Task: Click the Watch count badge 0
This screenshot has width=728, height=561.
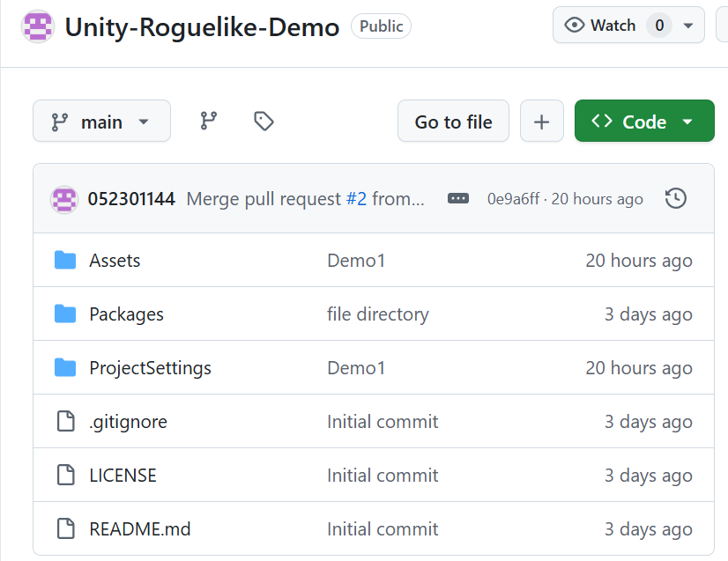Action: (659, 25)
